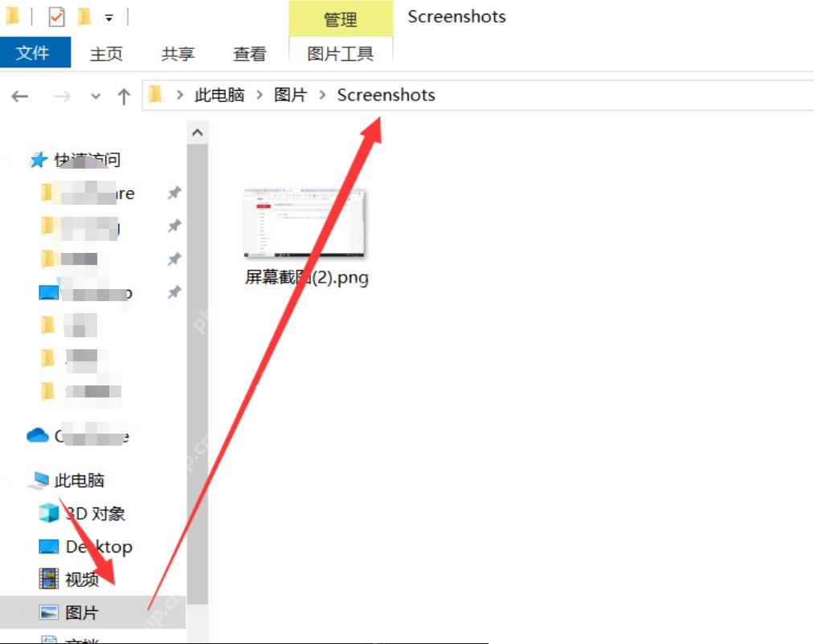Click the folder icon at the title bar's far left
The height and width of the screenshot is (644, 814).
(x=13, y=16)
